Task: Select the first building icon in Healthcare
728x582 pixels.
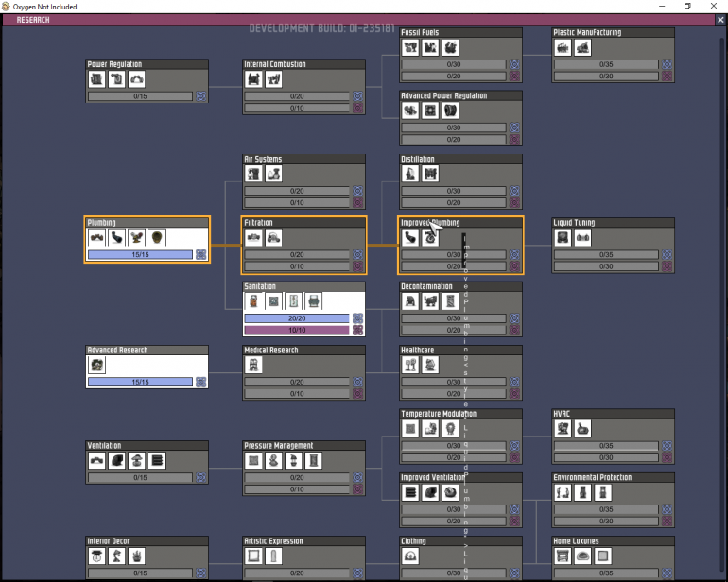Action: point(410,365)
